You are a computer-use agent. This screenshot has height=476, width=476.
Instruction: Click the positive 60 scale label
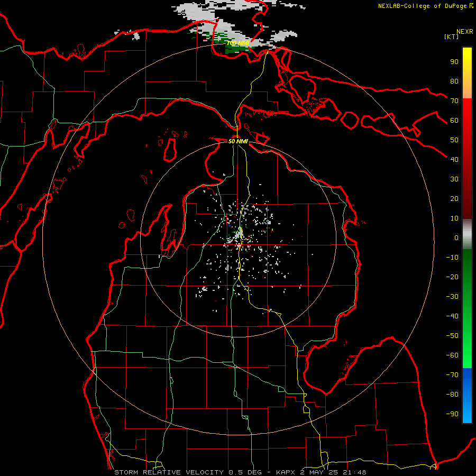[454, 121]
